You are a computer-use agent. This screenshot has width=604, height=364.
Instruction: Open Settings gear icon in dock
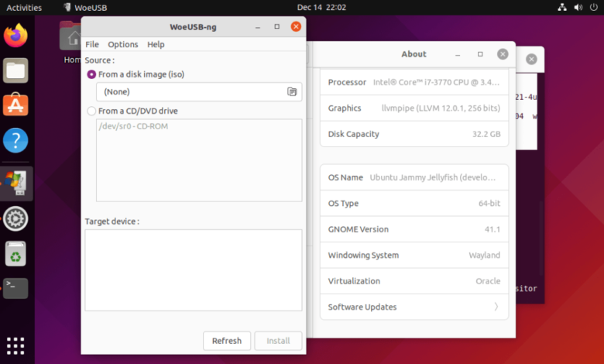tap(15, 218)
